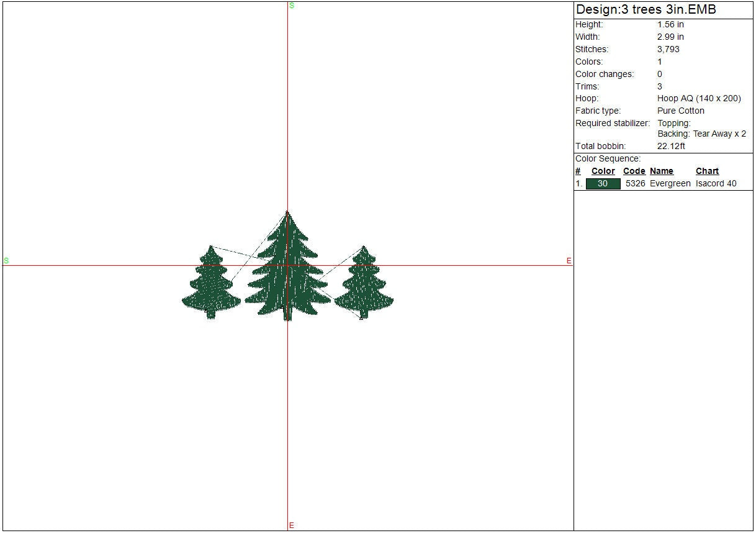Click the Evergreen thread name
Viewport: 756px width, 533px height.
point(670,184)
